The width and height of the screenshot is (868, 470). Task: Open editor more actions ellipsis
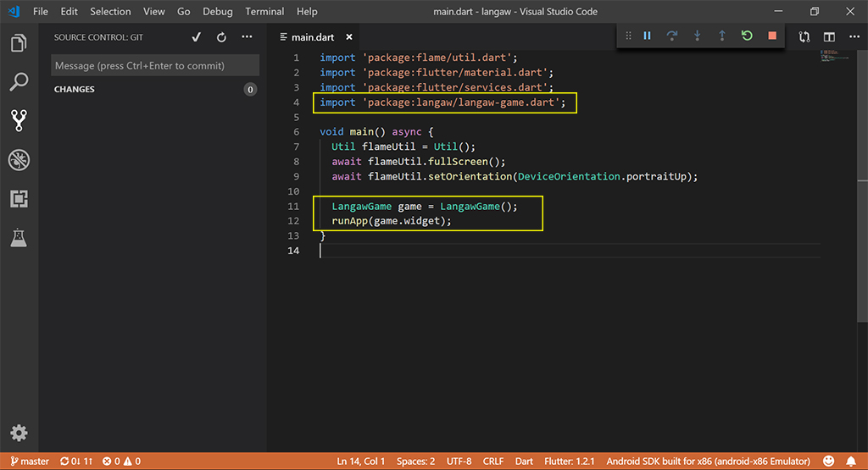(x=853, y=37)
